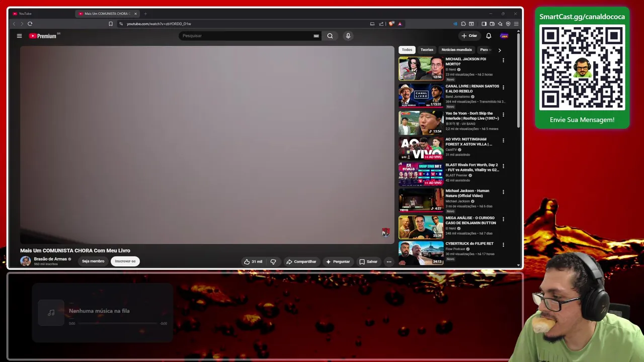Activate voice search microphone
Image resolution: width=644 pixels, height=362 pixels.
348,36
